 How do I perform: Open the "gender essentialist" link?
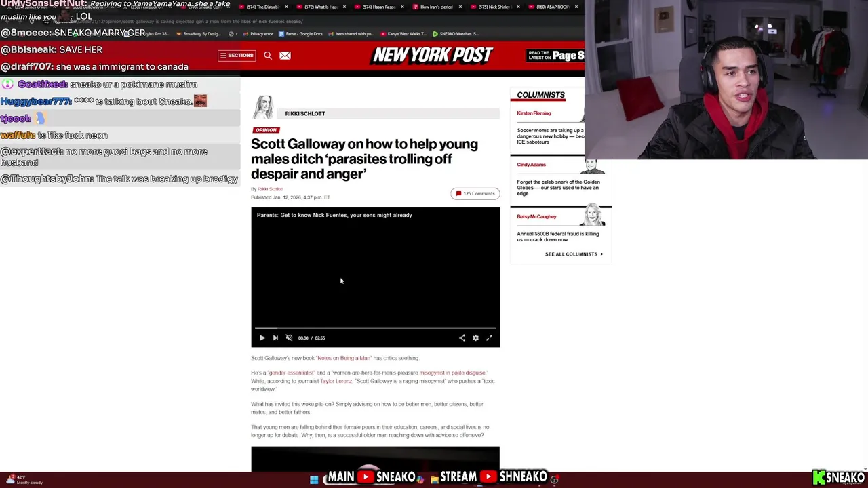[291, 373]
